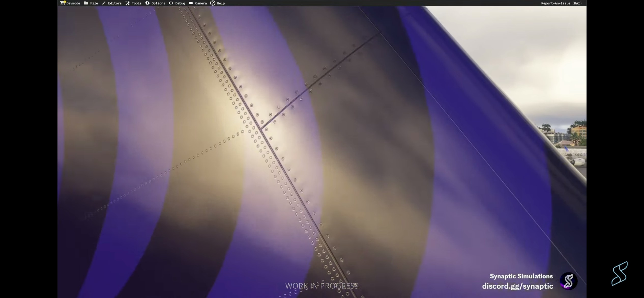Click the Options gear icon
This screenshot has height=298, width=644.
tap(147, 3)
